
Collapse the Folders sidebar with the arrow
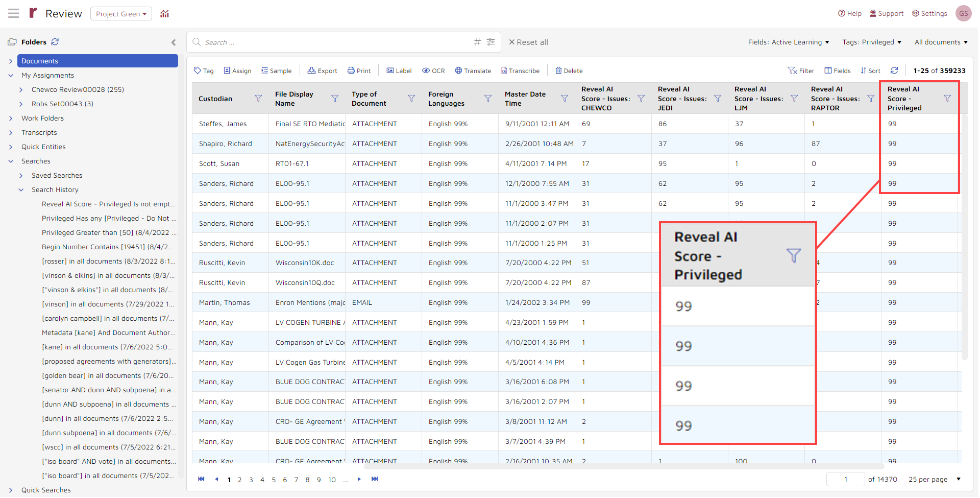tap(174, 42)
